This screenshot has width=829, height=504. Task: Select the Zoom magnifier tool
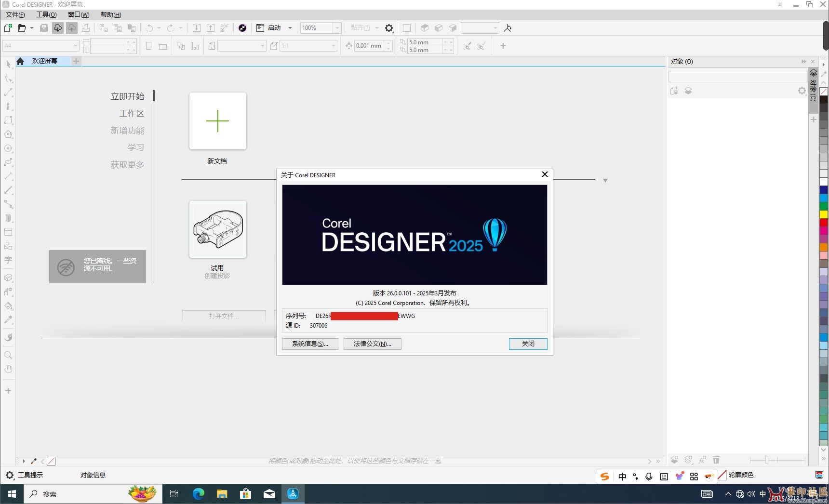point(8,355)
